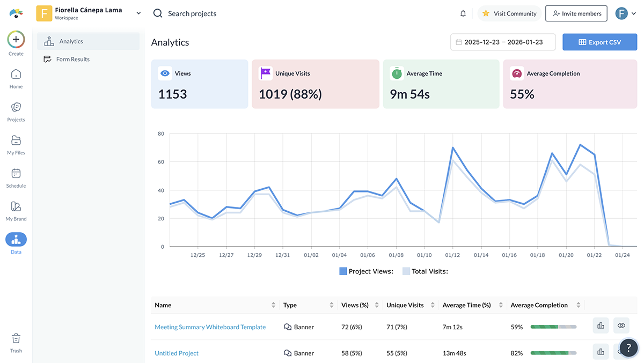Open Meeting Summary Whiteboard Template link
644x363 pixels.
(x=210, y=327)
